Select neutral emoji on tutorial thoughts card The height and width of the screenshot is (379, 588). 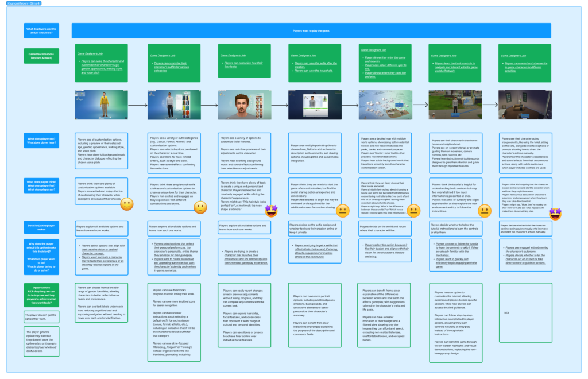pyautogui.click(x=485, y=211)
